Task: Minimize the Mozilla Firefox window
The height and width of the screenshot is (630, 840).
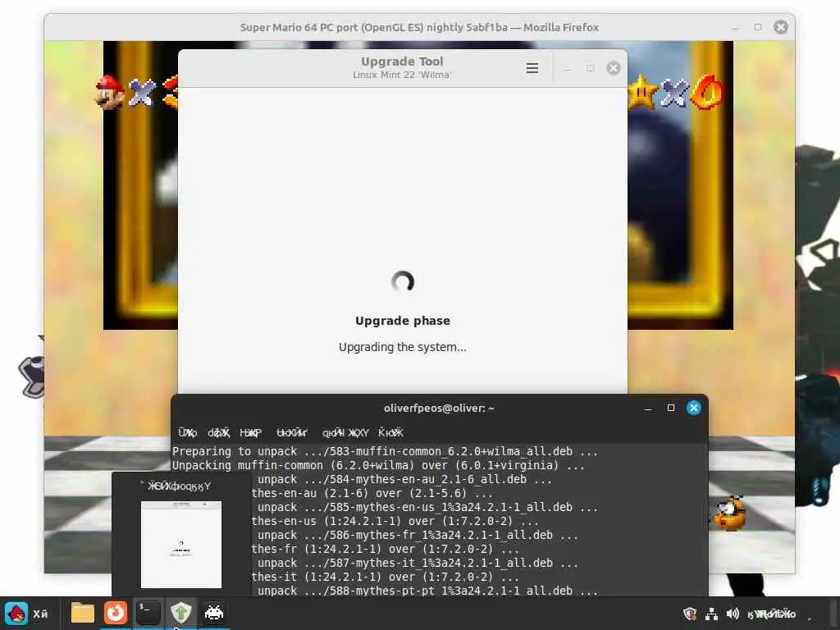Action: tap(735, 27)
